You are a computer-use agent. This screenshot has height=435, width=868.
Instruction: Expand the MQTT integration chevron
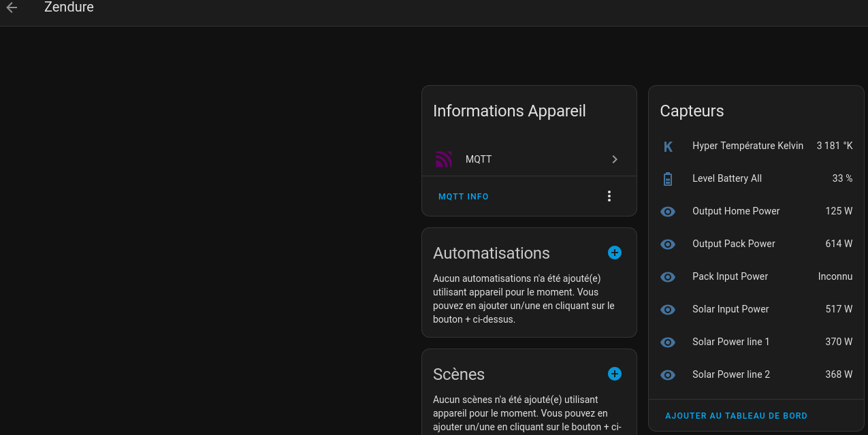point(614,159)
